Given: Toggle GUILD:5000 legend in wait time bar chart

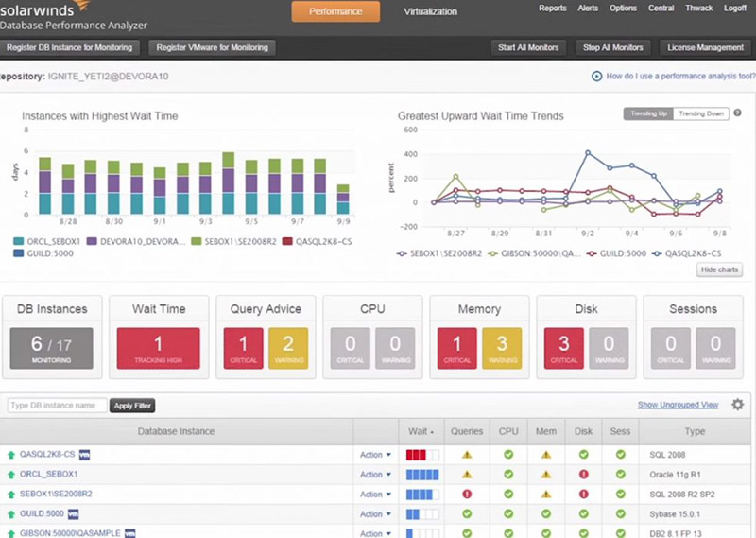Looking at the screenshot, I should (43, 253).
